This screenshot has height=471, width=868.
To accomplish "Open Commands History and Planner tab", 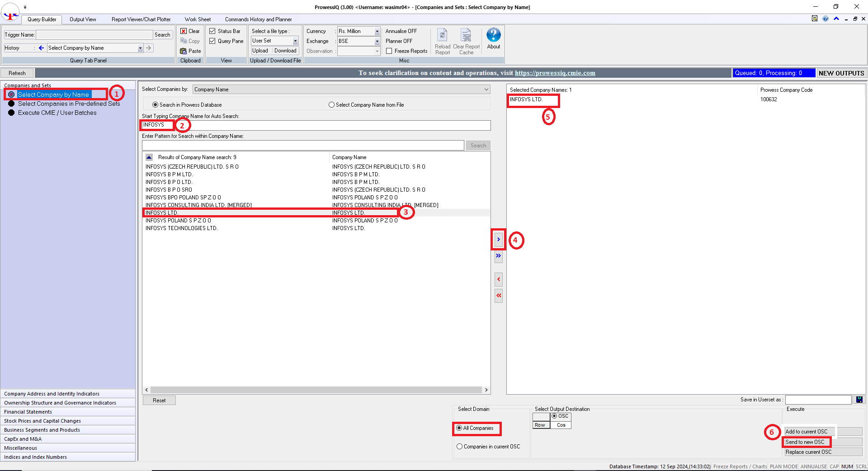I will tap(258, 19).
